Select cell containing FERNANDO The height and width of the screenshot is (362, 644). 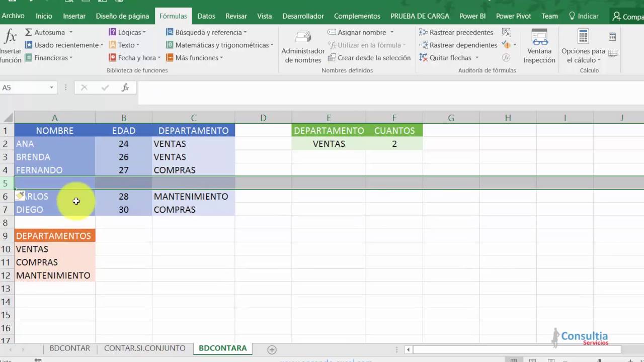[55, 170]
